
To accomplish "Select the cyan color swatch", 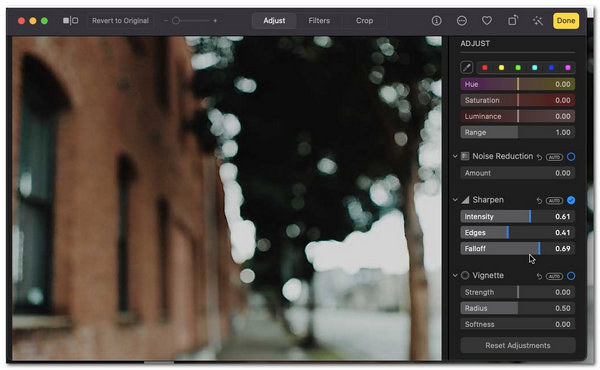I will 535,68.
